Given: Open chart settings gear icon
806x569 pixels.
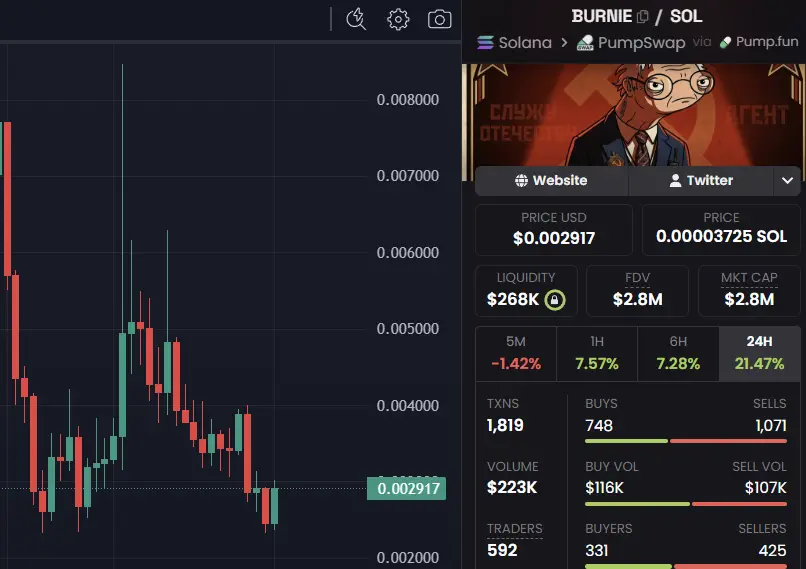Looking at the screenshot, I should tap(398, 20).
